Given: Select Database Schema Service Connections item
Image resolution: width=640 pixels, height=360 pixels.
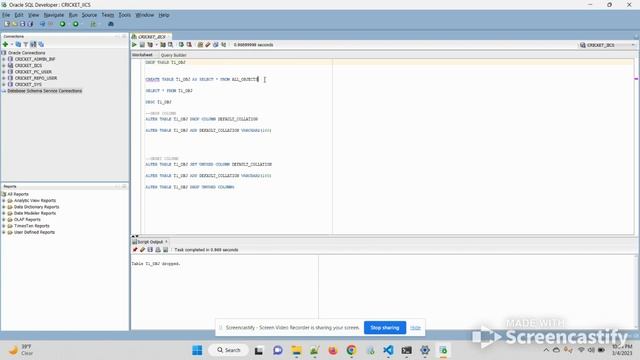Looking at the screenshot, I should [44, 91].
